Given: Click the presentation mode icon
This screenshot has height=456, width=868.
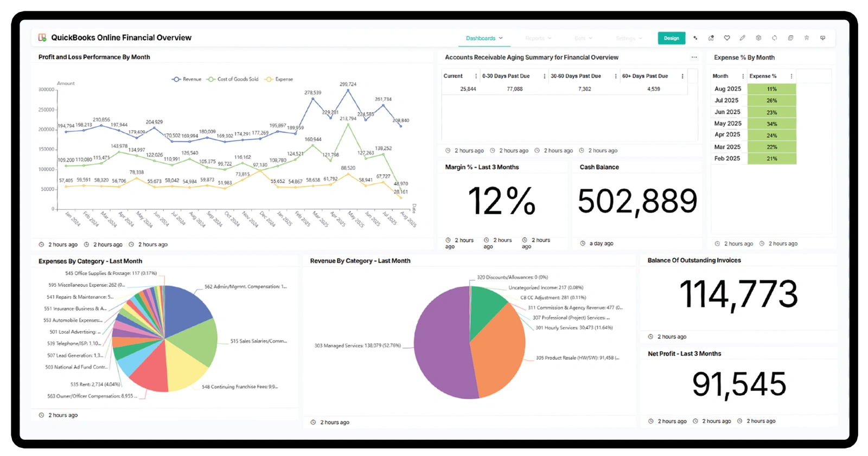Looking at the screenshot, I should [x=822, y=38].
